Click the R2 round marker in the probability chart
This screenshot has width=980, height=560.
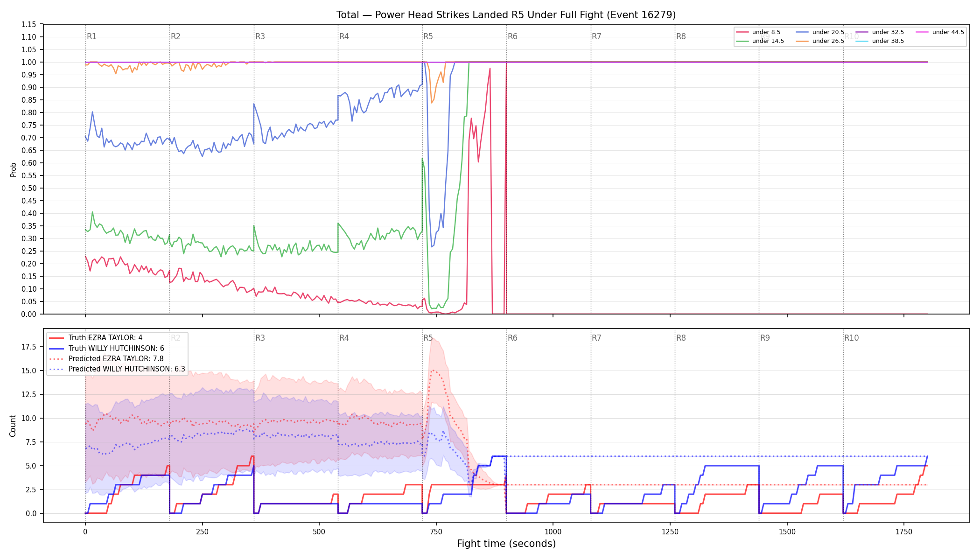point(175,36)
